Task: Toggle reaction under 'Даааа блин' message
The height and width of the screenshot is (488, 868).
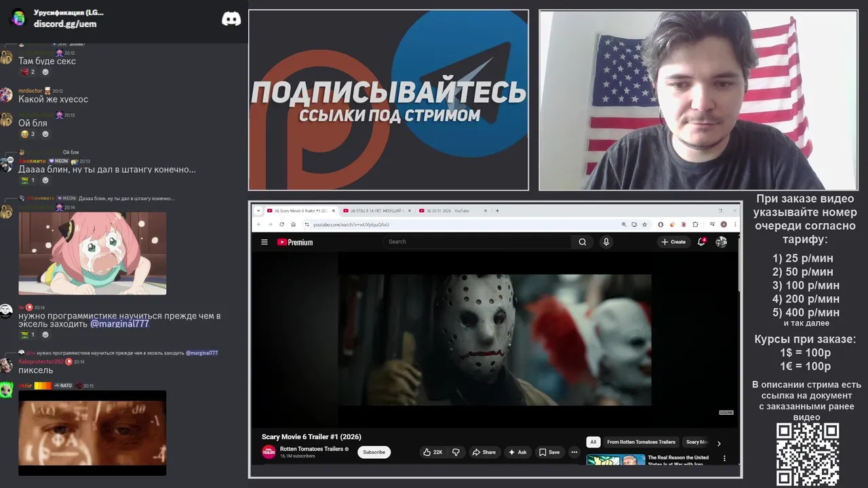Action: pyautogui.click(x=27, y=180)
